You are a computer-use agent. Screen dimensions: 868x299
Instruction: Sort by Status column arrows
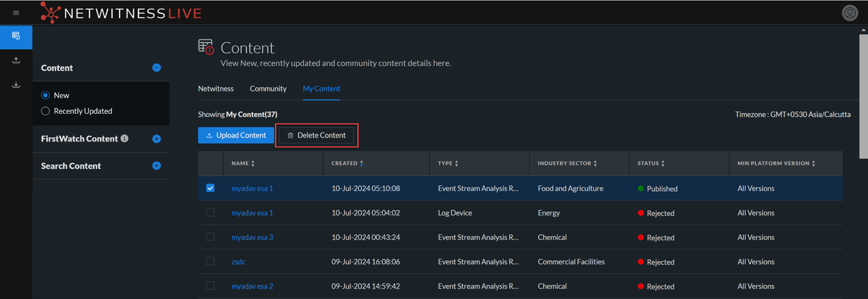tap(663, 164)
